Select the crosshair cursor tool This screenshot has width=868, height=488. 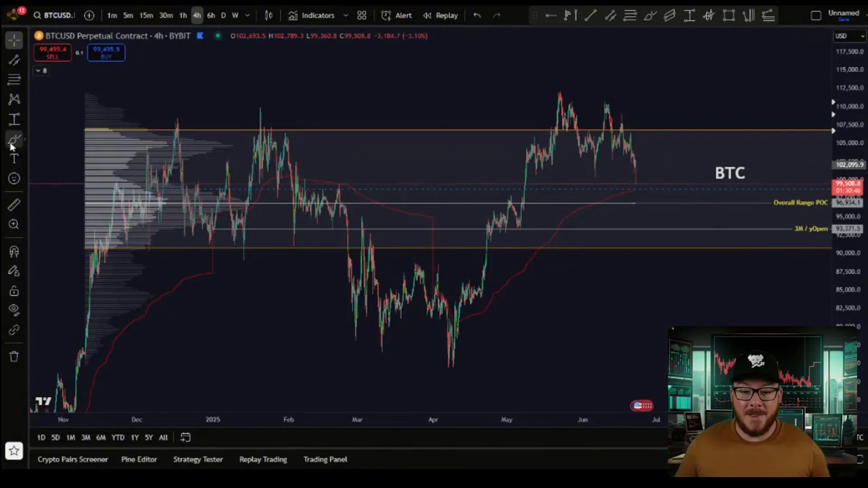click(14, 40)
